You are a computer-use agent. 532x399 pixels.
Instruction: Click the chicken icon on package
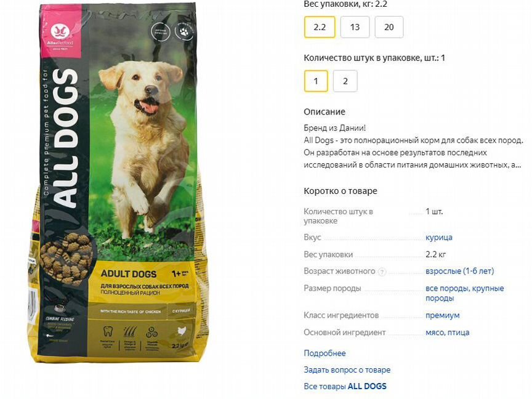[182, 331]
